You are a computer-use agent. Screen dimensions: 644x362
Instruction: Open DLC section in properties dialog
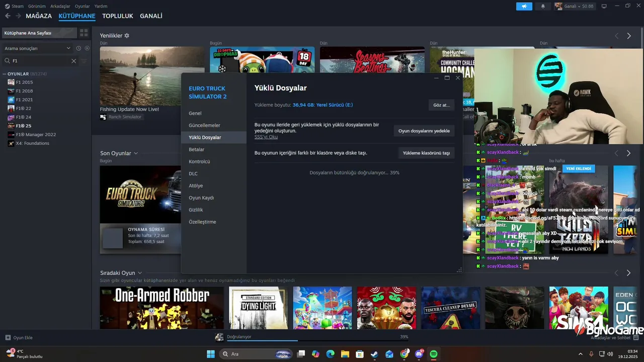point(214,173)
